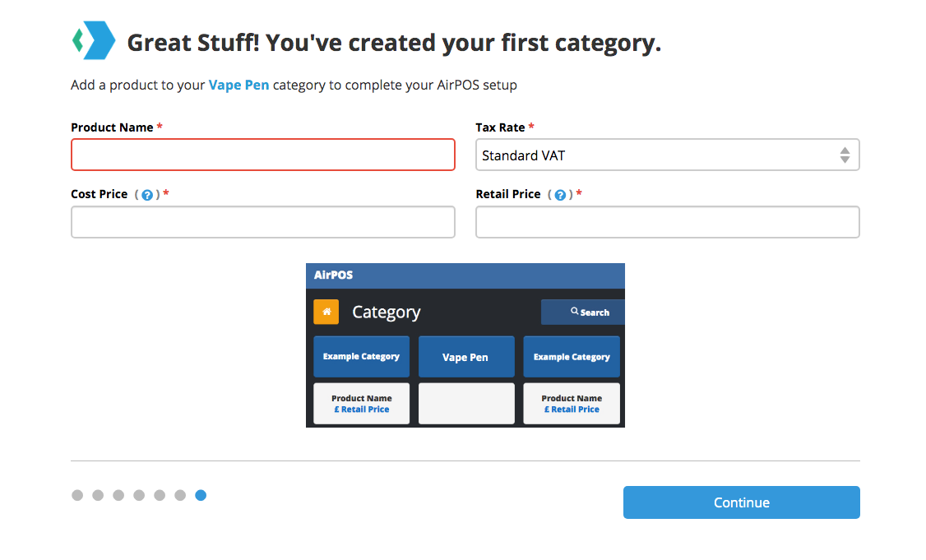Click the Retail Price field label
The width and height of the screenshot is (926, 560).
508,194
